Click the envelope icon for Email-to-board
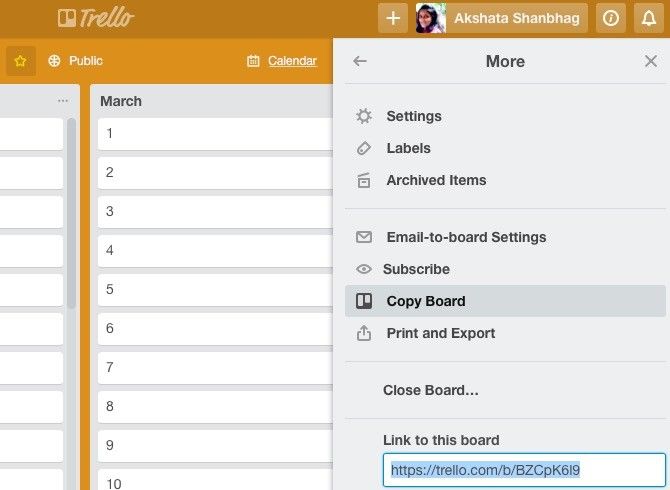This screenshot has height=490, width=670. (364, 237)
